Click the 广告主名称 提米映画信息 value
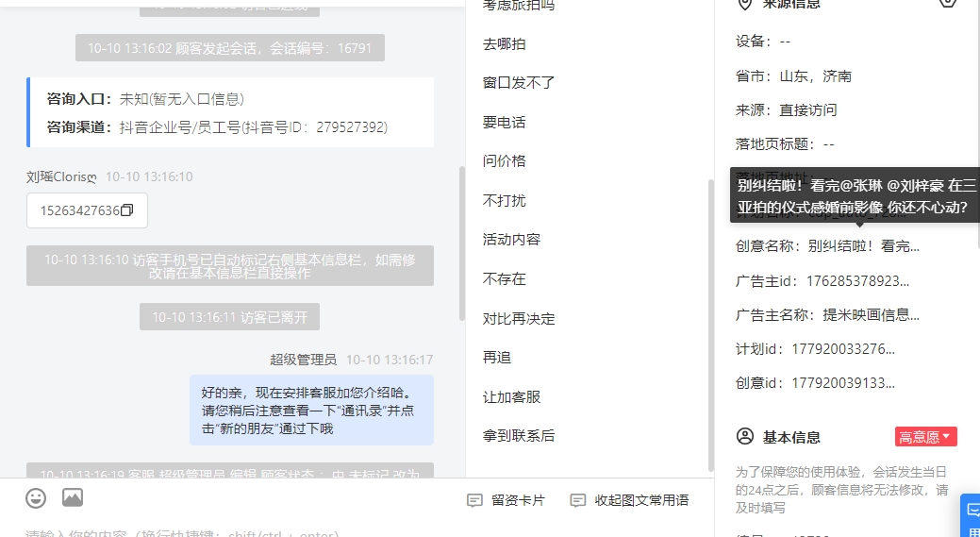Screen dimensions: 980x537 pos(871,315)
